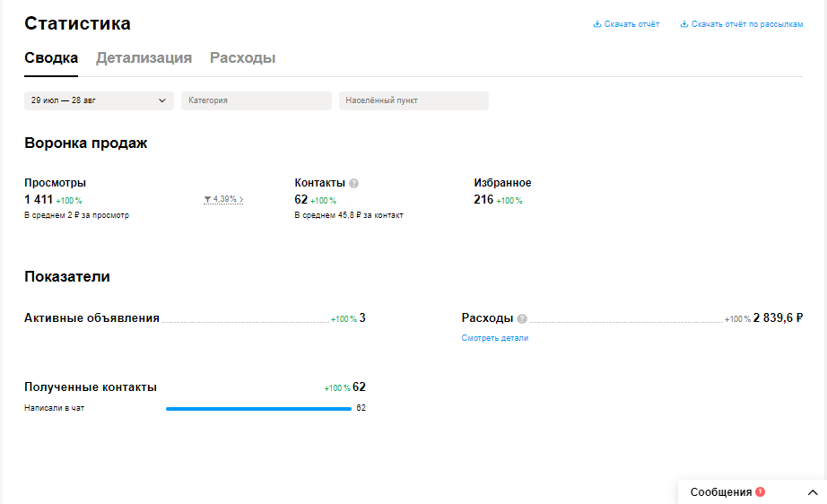Image resolution: width=827 pixels, height=504 pixels.
Task: Click the Избранное value 216
Action: coord(483,200)
